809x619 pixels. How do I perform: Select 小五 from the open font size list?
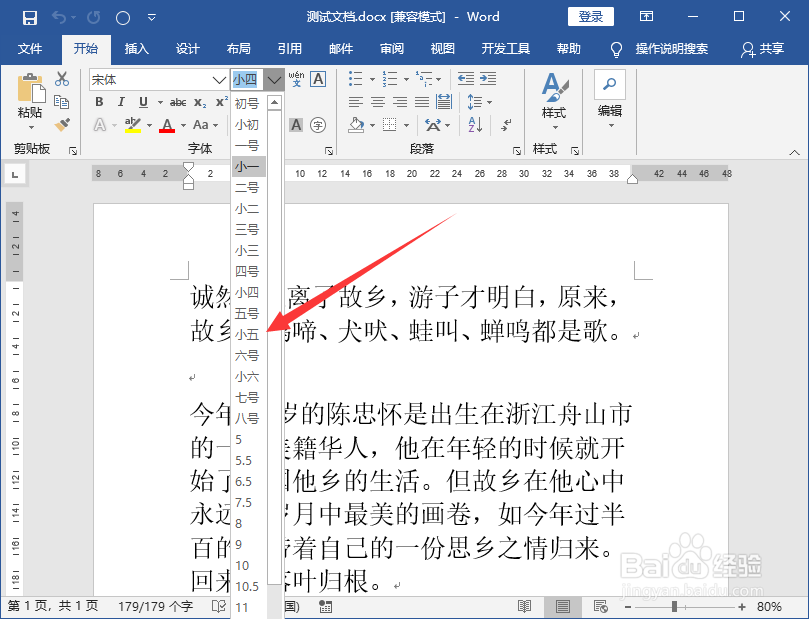point(247,334)
